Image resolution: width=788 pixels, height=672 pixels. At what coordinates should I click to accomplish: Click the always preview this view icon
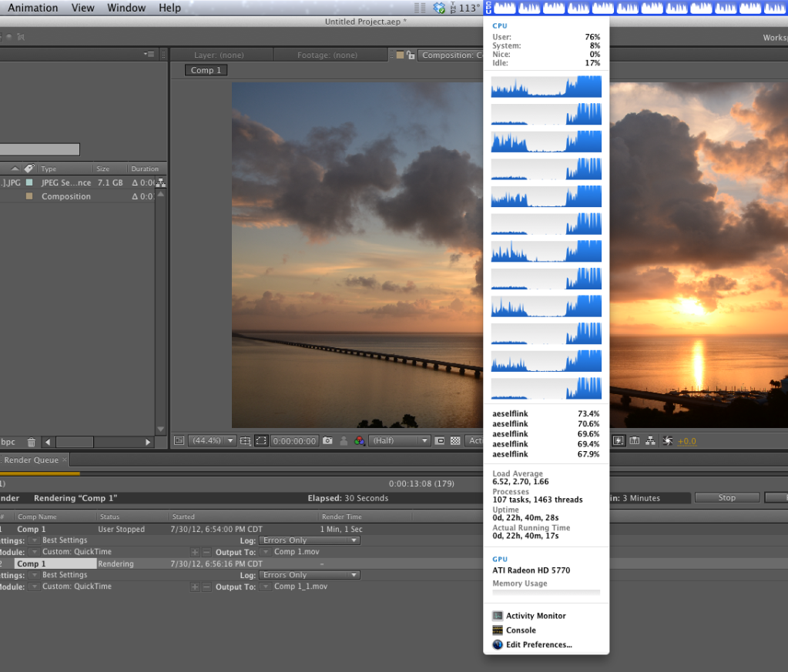click(179, 441)
